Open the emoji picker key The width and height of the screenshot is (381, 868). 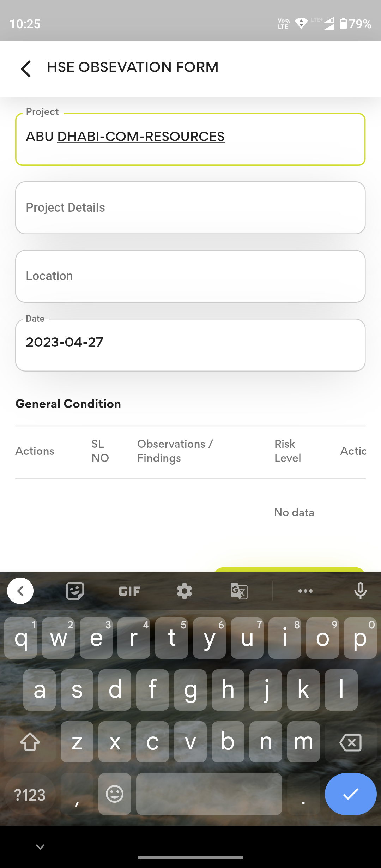click(115, 794)
